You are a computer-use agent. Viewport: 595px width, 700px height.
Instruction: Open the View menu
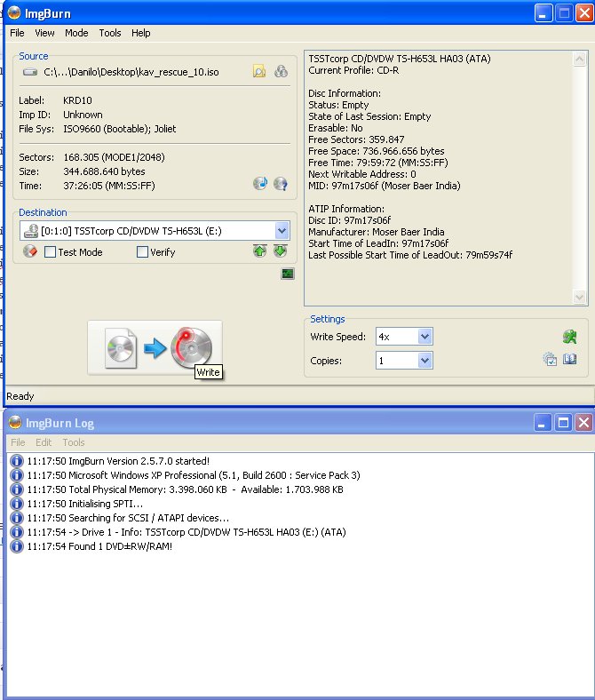[44, 33]
